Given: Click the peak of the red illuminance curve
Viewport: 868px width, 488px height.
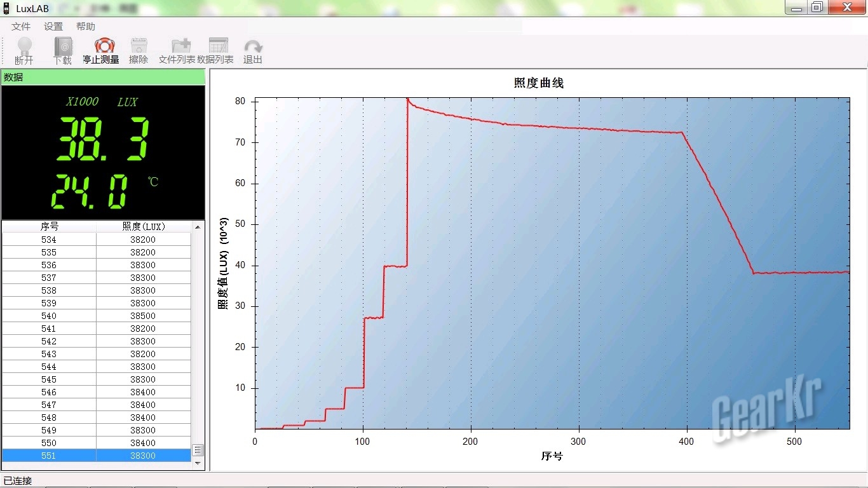Looking at the screenshot, I should click(407, 99).
